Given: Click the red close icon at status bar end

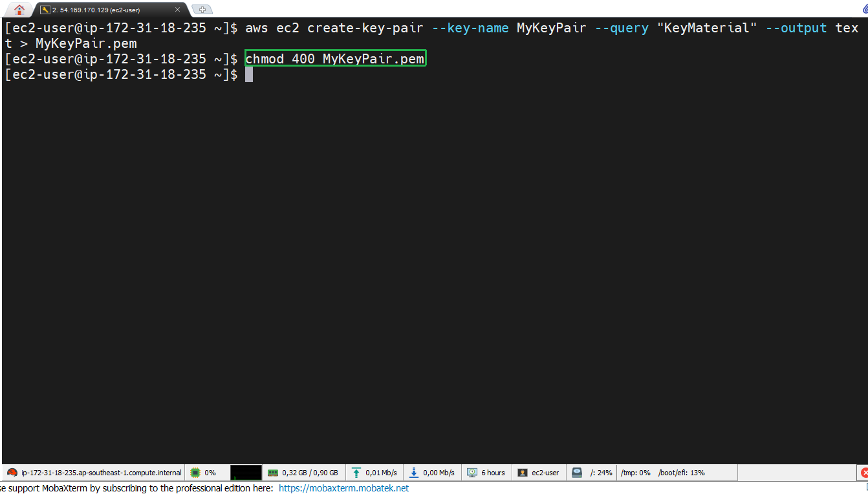Looking at the screenshot, I should tap(864, 473).
